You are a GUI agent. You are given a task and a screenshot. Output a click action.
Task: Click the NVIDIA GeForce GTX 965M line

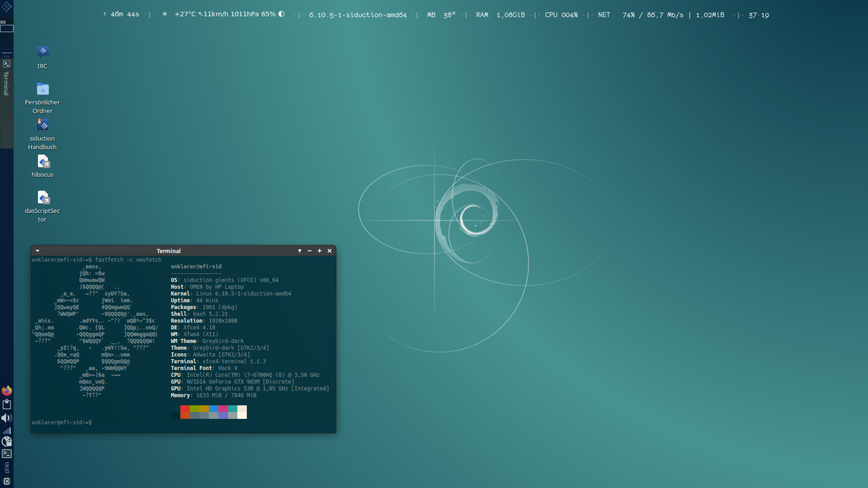233,382
